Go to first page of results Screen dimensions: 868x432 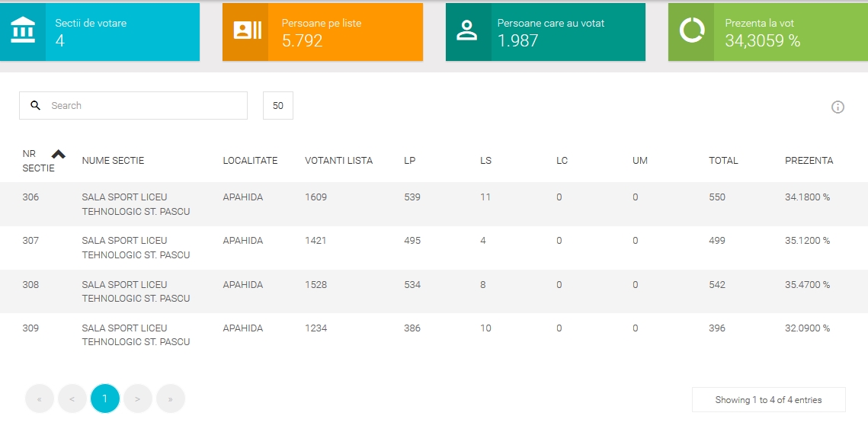[x=40, y=398]
